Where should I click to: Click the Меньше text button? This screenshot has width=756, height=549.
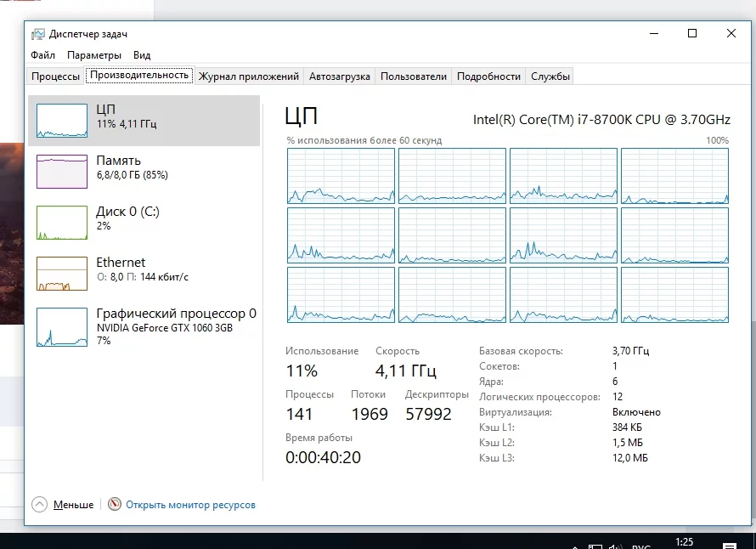(x=73, y=505)
